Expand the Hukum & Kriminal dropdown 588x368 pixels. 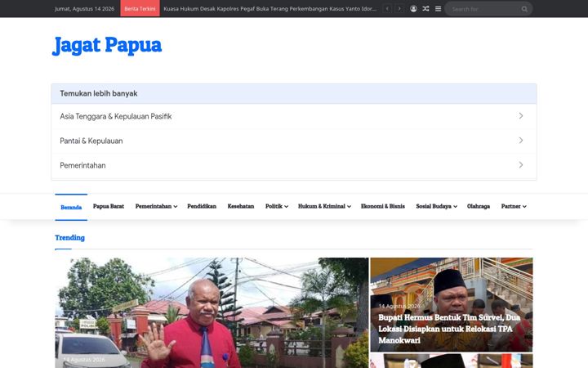tap(324, 206)
